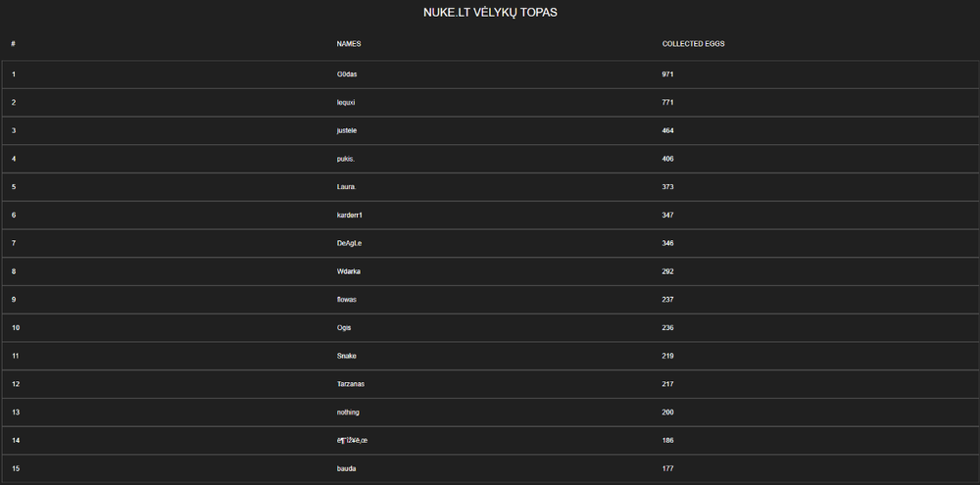This screenshot has width=980, height=485.
Task: Select the justele name cell
Action: click(348, 130)
